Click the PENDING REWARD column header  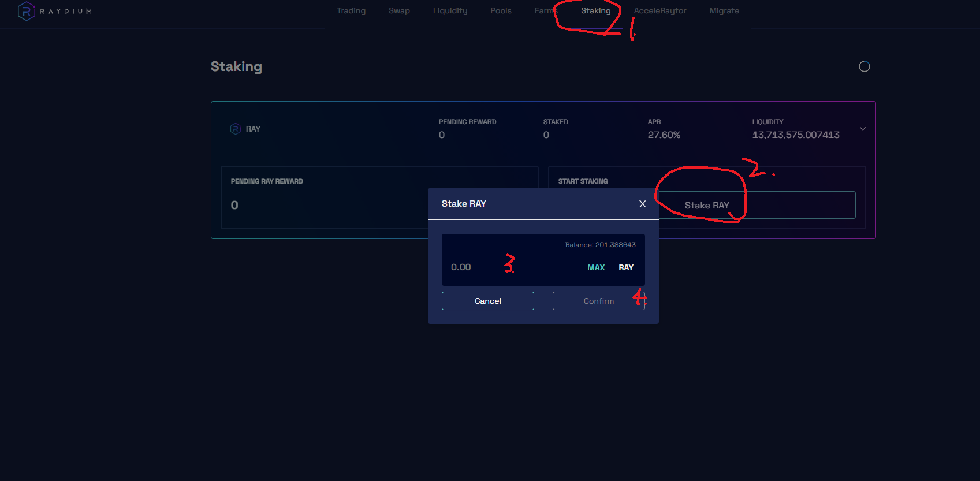point(467,122)
